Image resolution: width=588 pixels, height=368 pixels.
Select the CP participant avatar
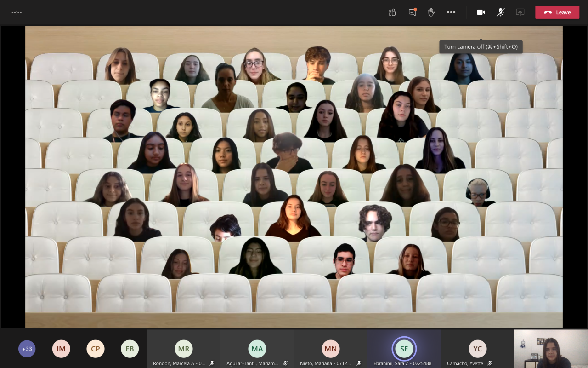(x=95, y=349)
